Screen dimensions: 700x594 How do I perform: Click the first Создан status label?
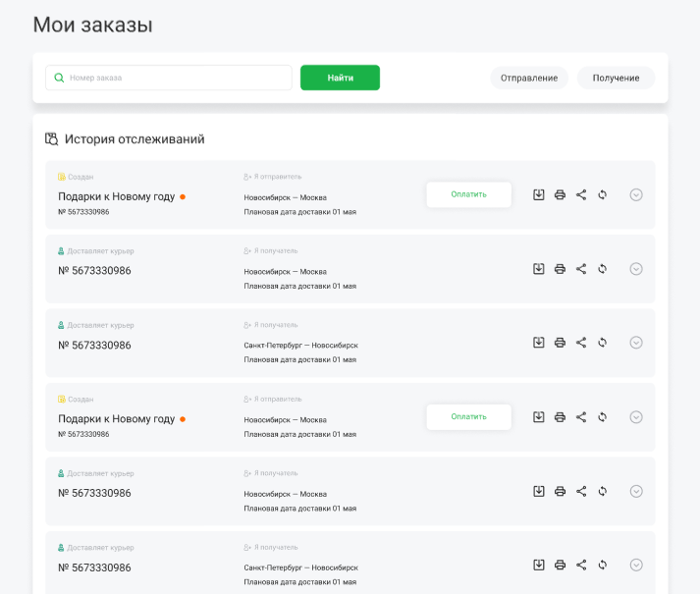81,177
